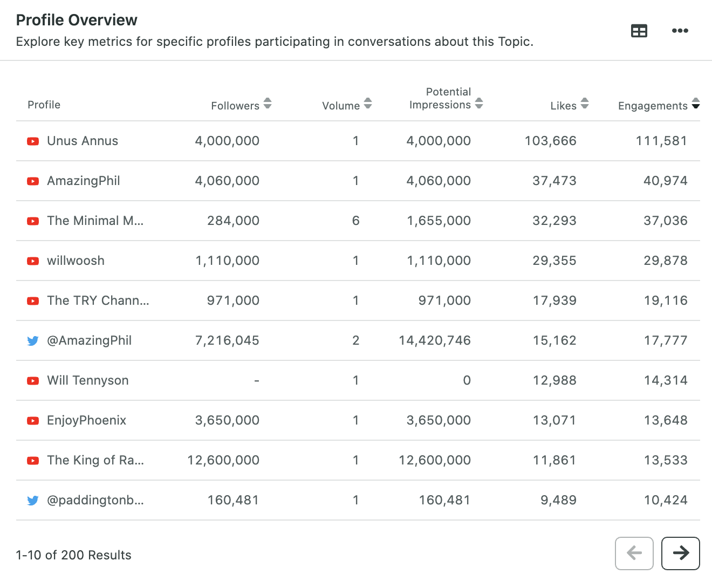Select Will Tennyson's impressions value 0

coord(467,380)
